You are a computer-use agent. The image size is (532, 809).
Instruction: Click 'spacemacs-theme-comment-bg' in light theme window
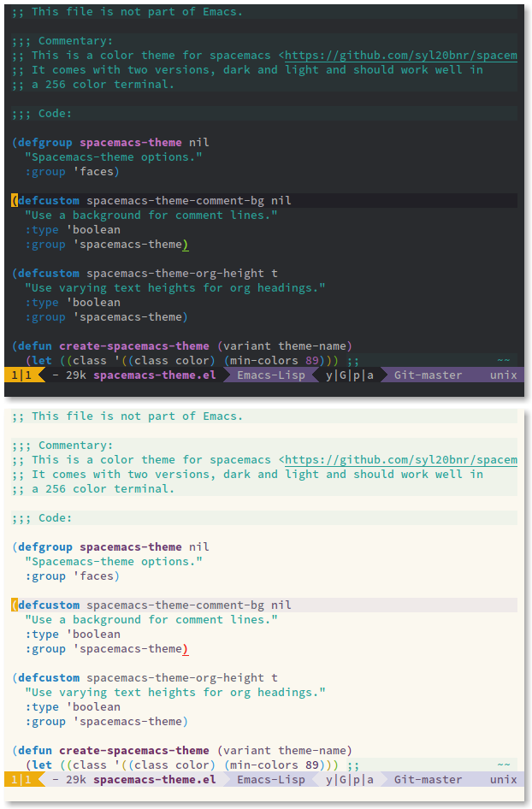(175, 605)
